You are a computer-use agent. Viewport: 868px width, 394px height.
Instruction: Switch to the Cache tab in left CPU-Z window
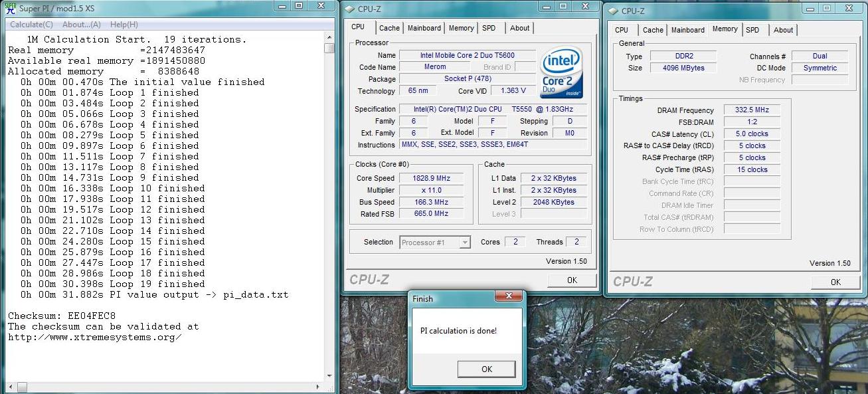coord(389,28)
